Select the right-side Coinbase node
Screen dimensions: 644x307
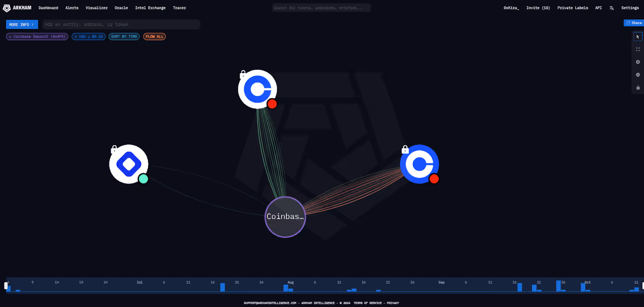point(419,164)
